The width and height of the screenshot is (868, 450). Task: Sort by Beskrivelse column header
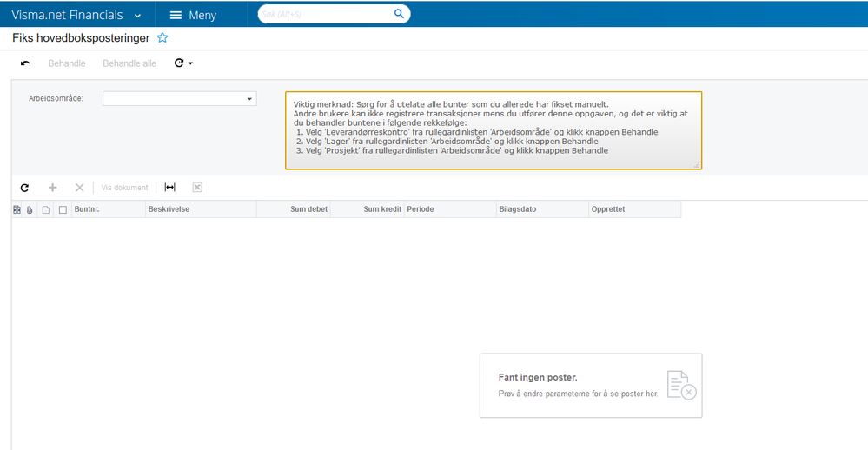201,209
